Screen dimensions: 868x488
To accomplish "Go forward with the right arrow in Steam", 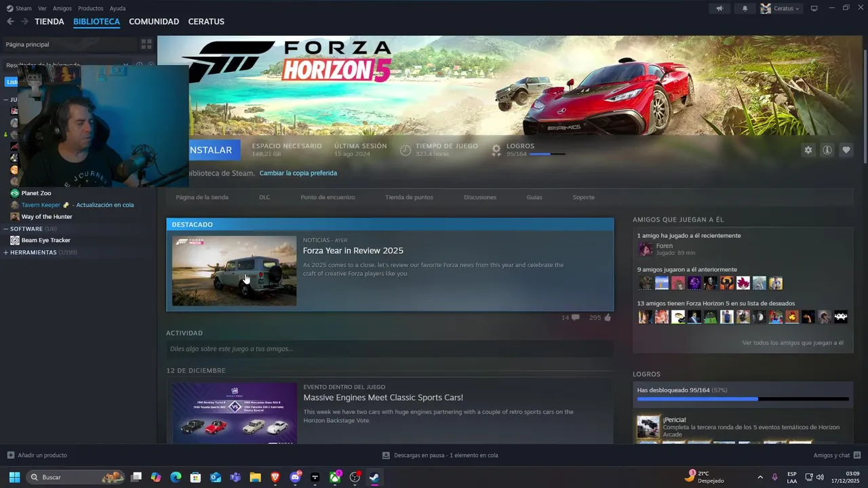I will coord(24,22).
